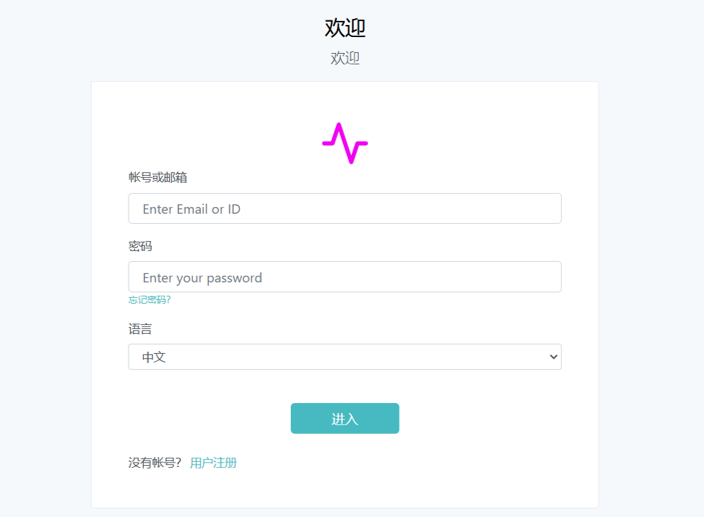Image resolution: width=704 pixels, height=517 pixels.
Task: Click into the password input field
Action: tap(345, 277)
